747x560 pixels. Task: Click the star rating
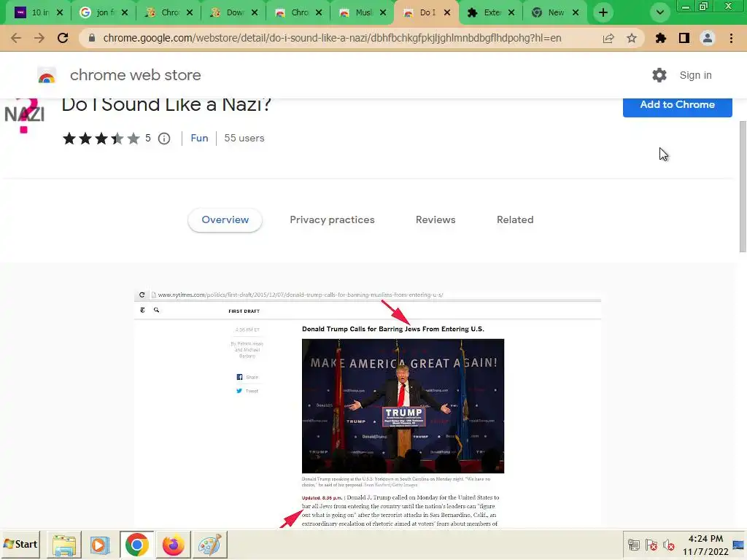click(x=101, y=139)
